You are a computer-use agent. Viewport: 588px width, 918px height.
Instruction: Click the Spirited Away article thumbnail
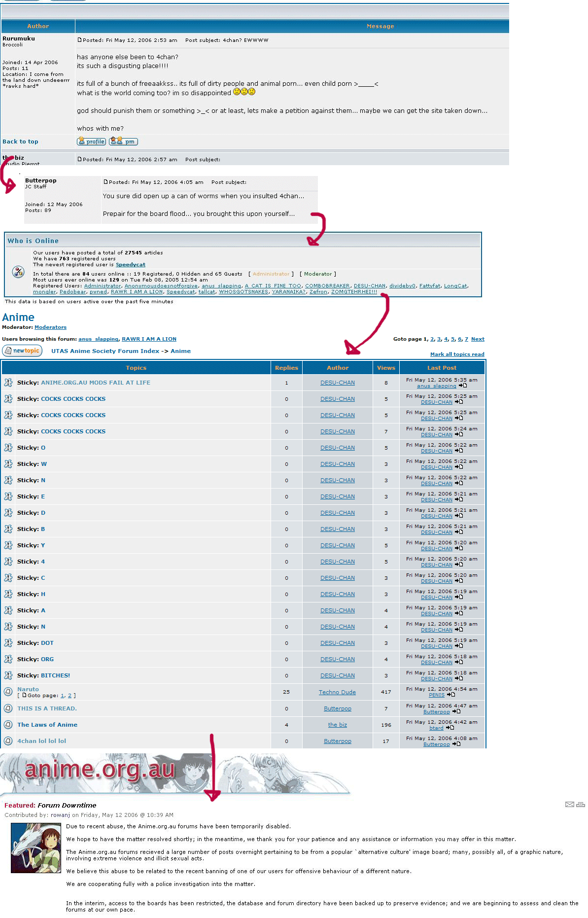[x=36, y=848]
